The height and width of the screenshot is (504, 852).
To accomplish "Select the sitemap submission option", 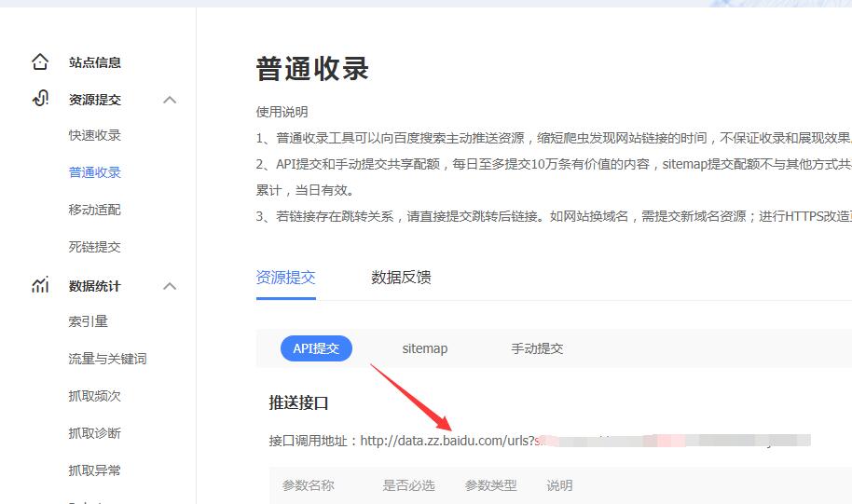I will [x=425, y=348].
